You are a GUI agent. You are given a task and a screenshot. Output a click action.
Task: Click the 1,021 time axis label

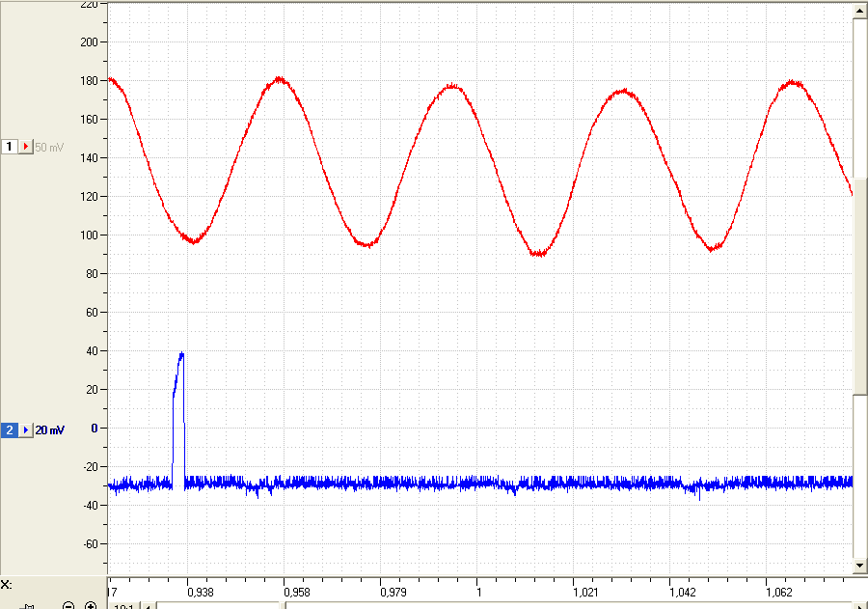pos(585,593)
